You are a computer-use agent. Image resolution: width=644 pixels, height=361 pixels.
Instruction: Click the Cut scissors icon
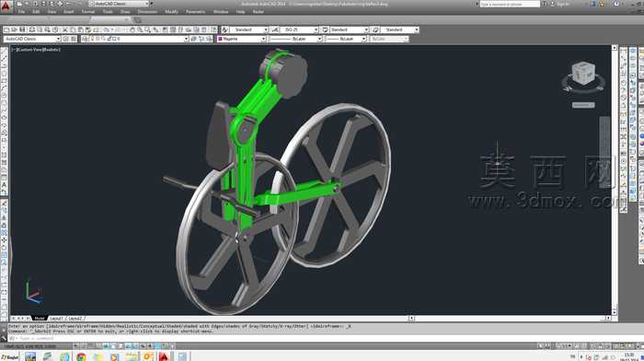coord(65,29)
